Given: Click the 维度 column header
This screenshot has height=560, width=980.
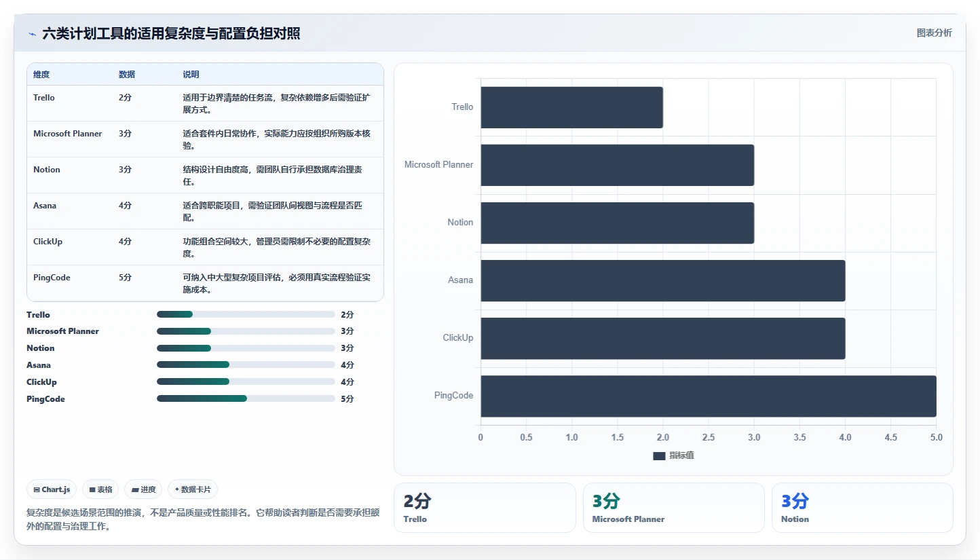Looking at the screenshot, I should click(x=41, y=75).
